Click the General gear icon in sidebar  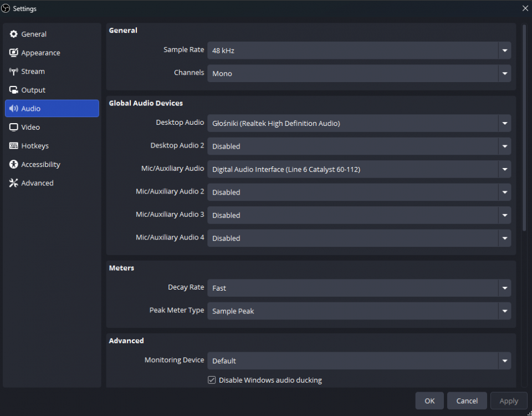[14, 34]
